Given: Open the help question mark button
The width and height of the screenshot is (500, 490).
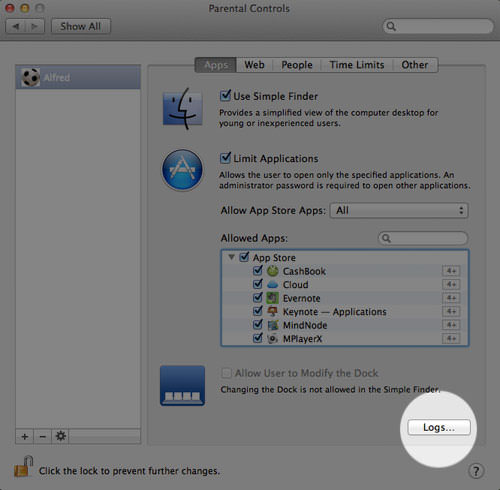Looking at the screenshot, I should point(476,471).
